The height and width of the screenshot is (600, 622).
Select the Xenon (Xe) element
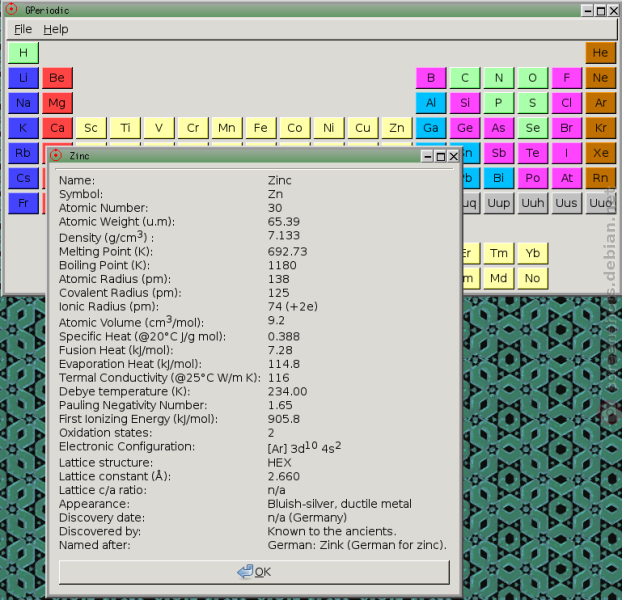(600, 153)
